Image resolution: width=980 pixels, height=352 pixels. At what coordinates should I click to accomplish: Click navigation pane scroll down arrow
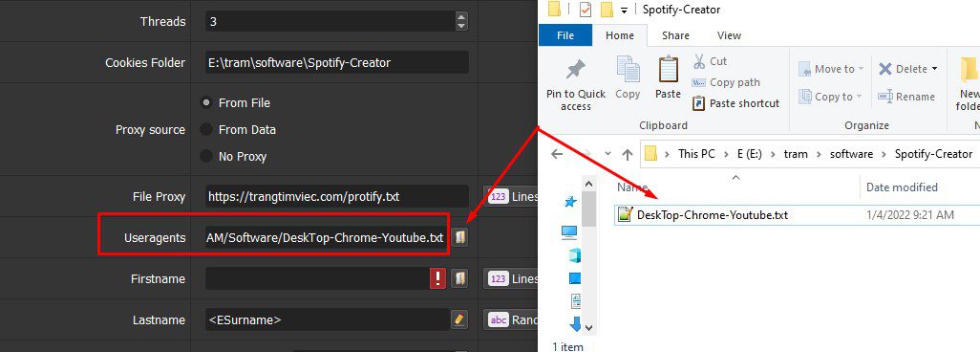click(588, 327)
